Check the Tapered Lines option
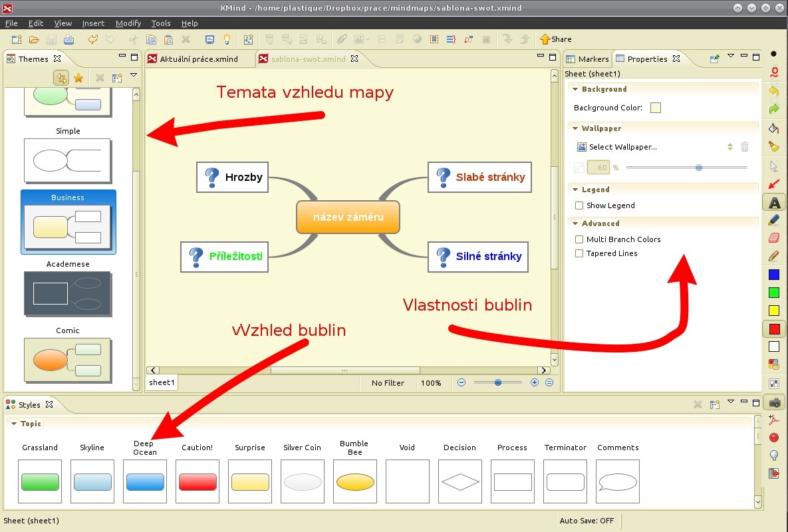This screenshot has height=532, width=788. [579, 253]
